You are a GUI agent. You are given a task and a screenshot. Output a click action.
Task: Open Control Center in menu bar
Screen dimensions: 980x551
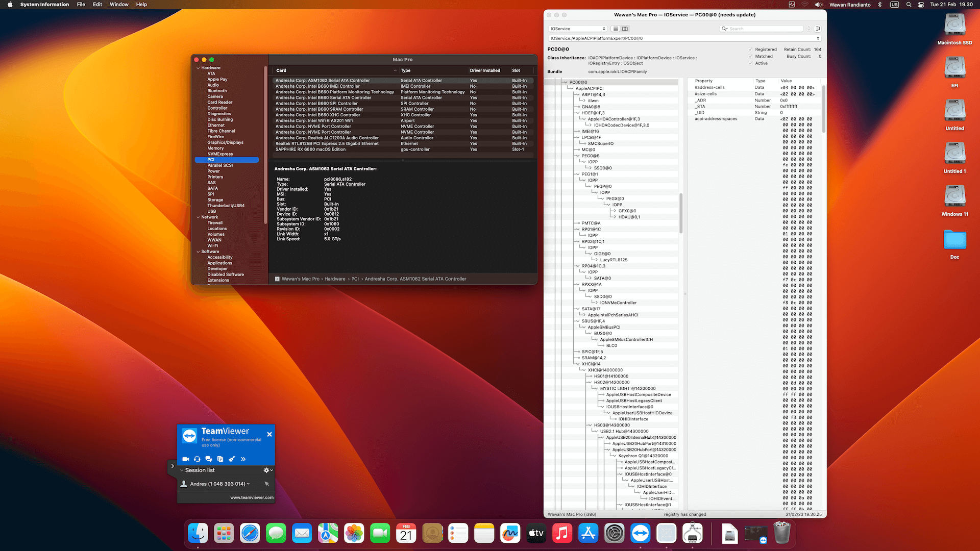click(921, 5)
